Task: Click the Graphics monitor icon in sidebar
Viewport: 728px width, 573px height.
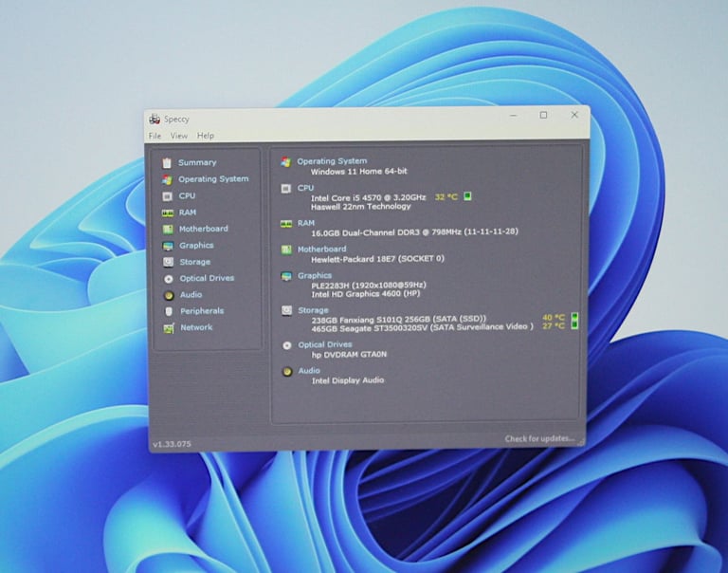Action: pyautogui.click(x=168, y=246)
